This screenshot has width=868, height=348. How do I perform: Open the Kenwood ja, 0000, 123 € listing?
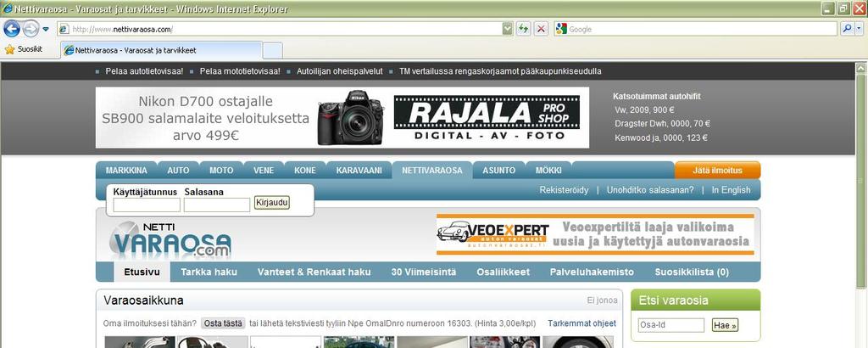pyautogui.click(x=661, y=138)
